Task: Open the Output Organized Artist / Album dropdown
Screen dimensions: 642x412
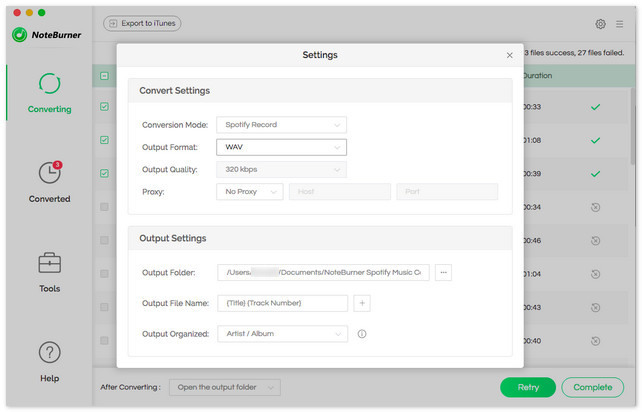Action: click(x=283, y=334)
